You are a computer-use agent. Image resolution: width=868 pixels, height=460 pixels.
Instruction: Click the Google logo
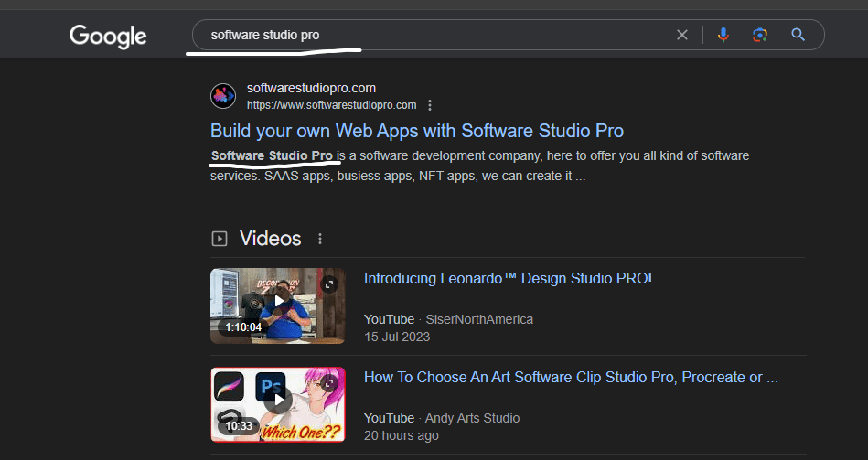pyautogui.click(x=108, y=37)
